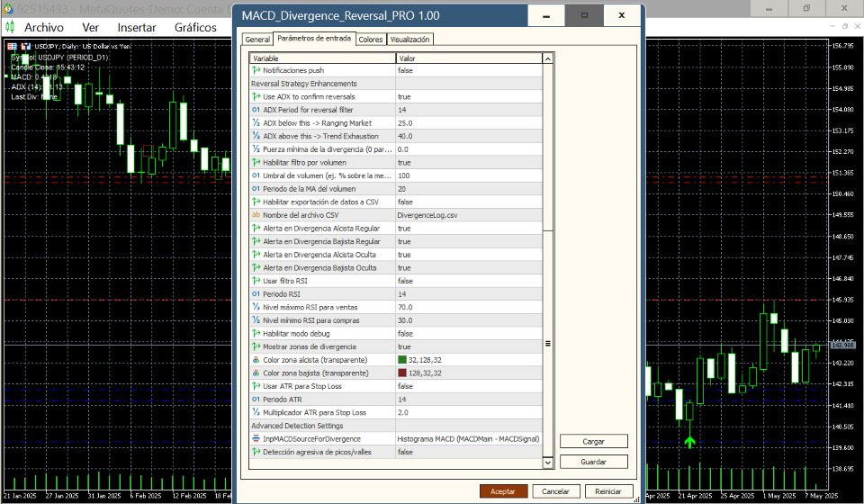The height and width of the screenshot is (504, 864).
Task: Click the MetaTrader chart icon beside Archivo menu
Action: (x=10, y=26)
